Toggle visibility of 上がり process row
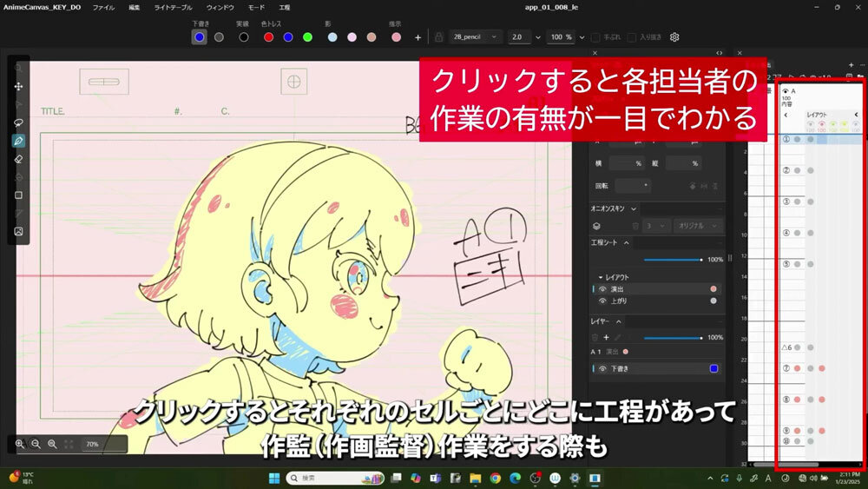The width and height of the screenshot is (868, 489). [602, 301]
